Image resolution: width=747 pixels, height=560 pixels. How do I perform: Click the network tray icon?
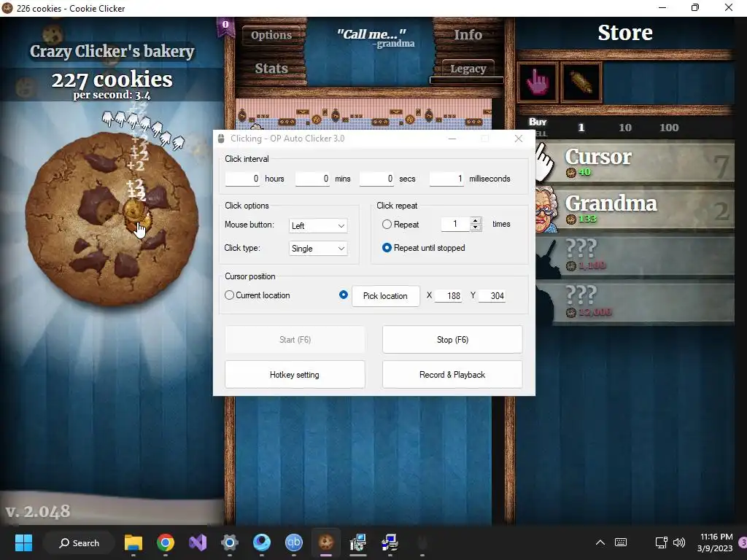click(x=661, y=542)
